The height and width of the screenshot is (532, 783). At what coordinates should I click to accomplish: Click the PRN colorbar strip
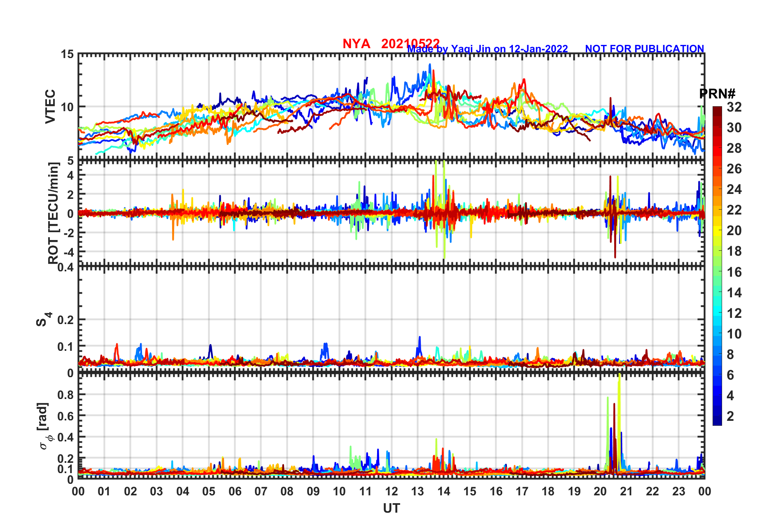(x=717, y=266)
